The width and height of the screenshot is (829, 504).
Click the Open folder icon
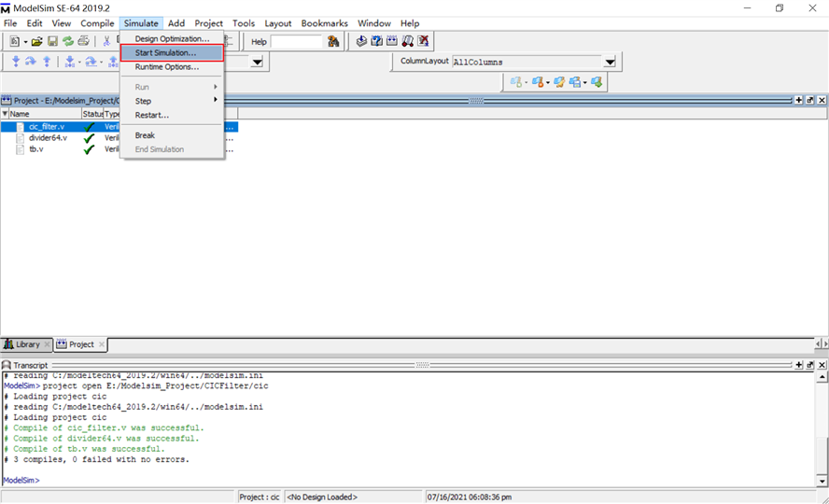click(x=36, y=41)
